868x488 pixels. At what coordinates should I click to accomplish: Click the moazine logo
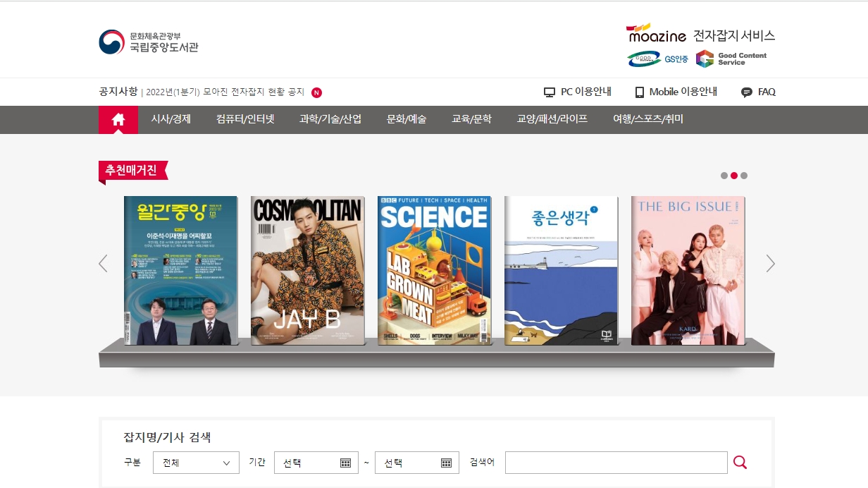[x=656, y=33]
